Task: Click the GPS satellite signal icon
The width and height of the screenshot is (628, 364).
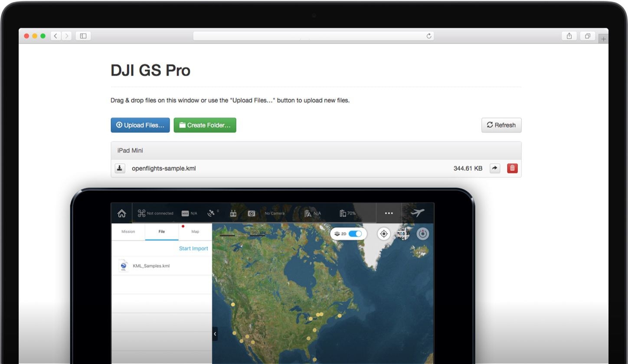Action: tap(211, 213)
